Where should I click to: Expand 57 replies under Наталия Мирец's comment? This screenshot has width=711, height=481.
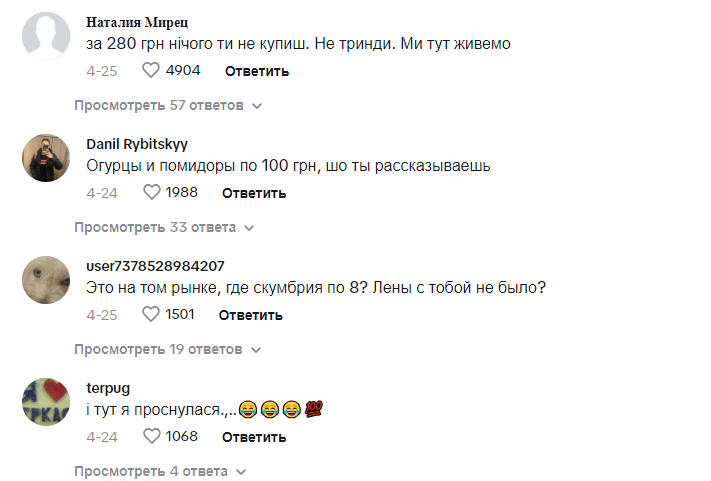[x=168, y=105]
